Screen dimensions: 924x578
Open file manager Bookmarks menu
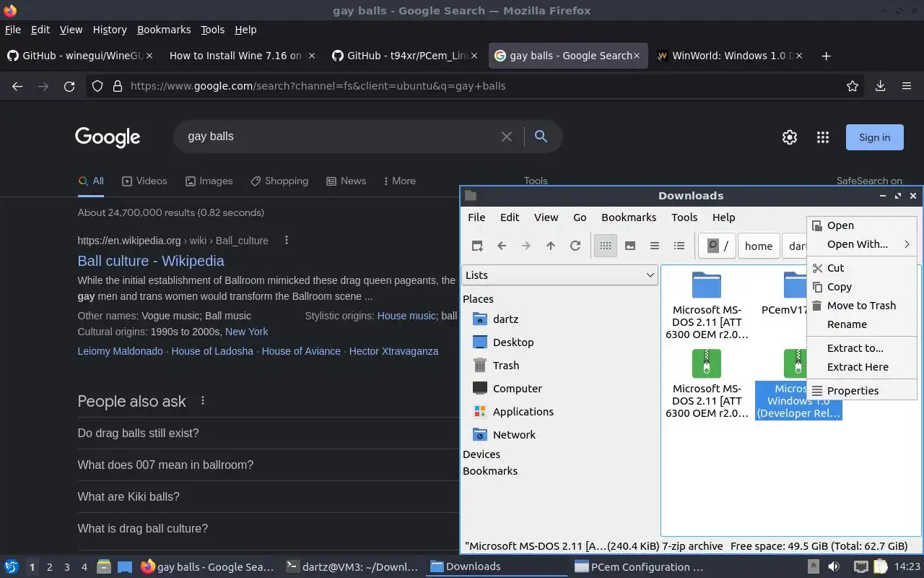pyautogui.click(x=629, y=217)
